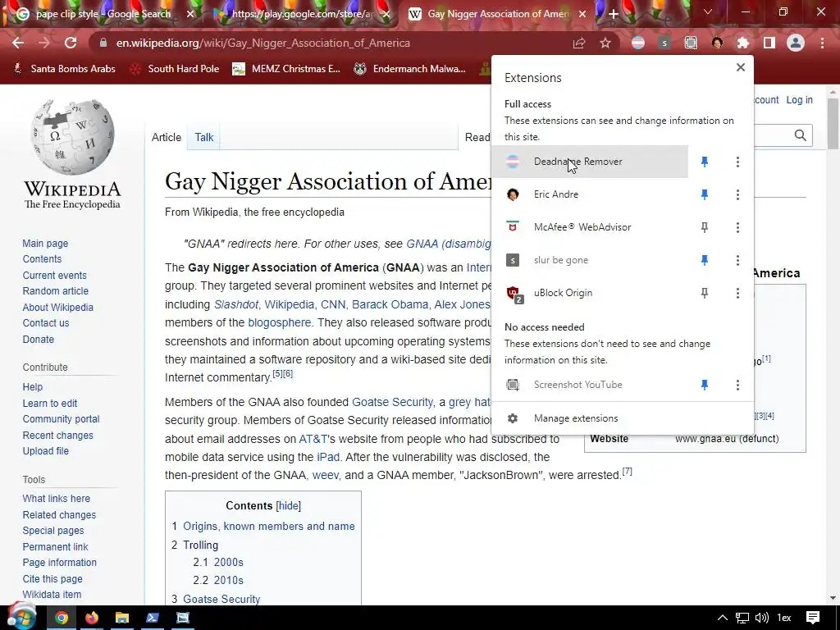Select the Wikipedia Article tab
Viewport: 840px width, 630px height.
click(x=166, y=137)
